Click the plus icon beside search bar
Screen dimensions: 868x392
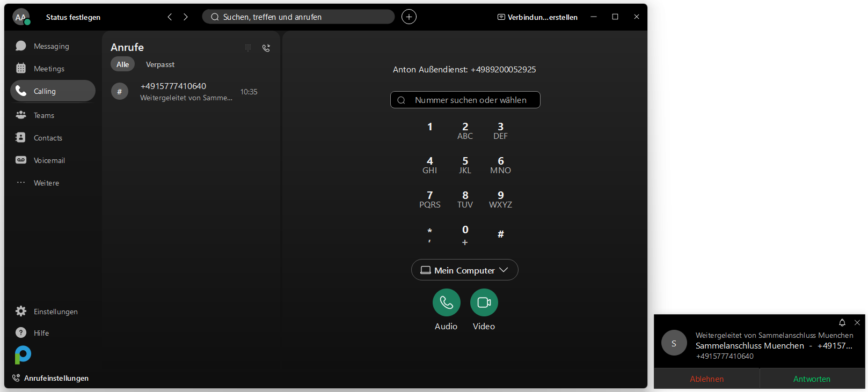tap(409, 17)
